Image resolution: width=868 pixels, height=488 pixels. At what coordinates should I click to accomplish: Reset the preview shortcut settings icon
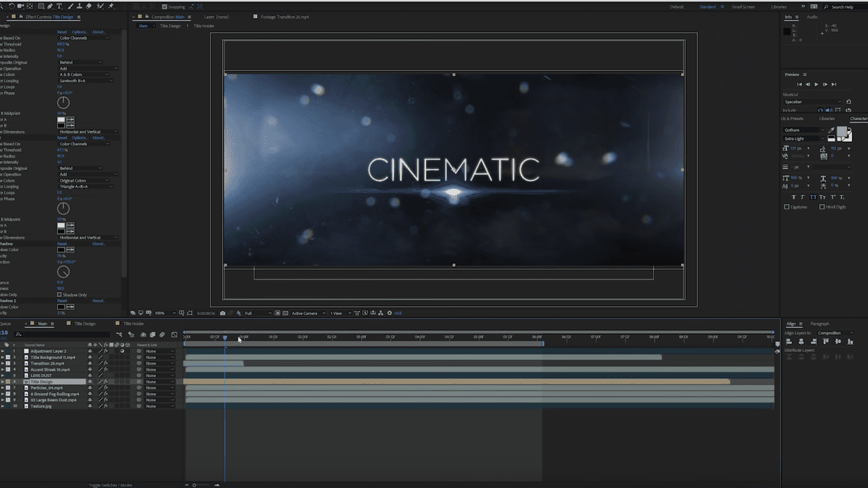tap(848, 102)
